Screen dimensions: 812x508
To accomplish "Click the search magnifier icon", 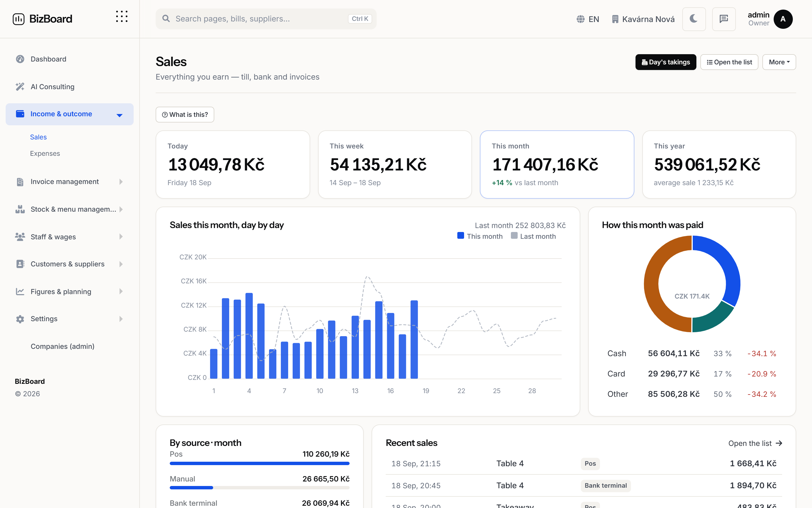I will (x=166, y=18).
